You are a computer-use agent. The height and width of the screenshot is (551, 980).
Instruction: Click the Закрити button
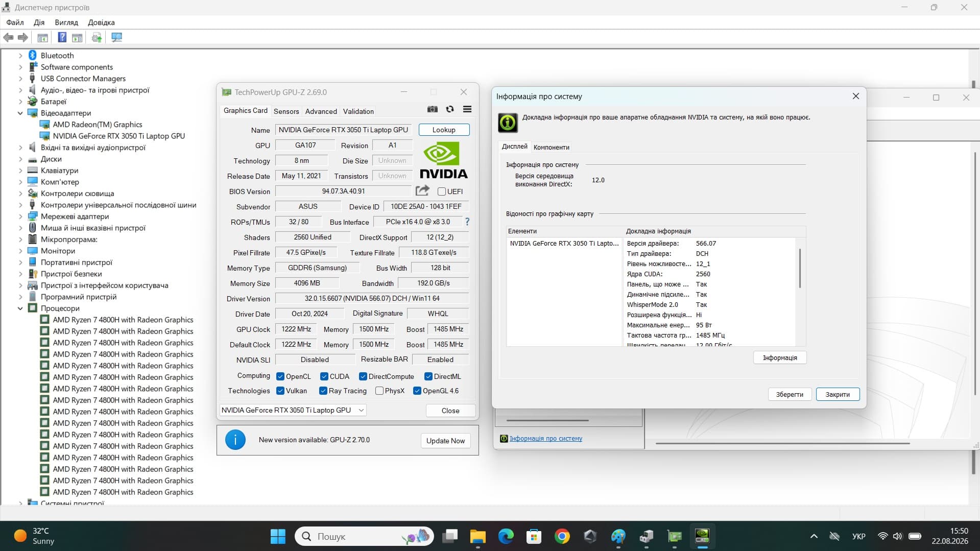[x=838, y=394]
